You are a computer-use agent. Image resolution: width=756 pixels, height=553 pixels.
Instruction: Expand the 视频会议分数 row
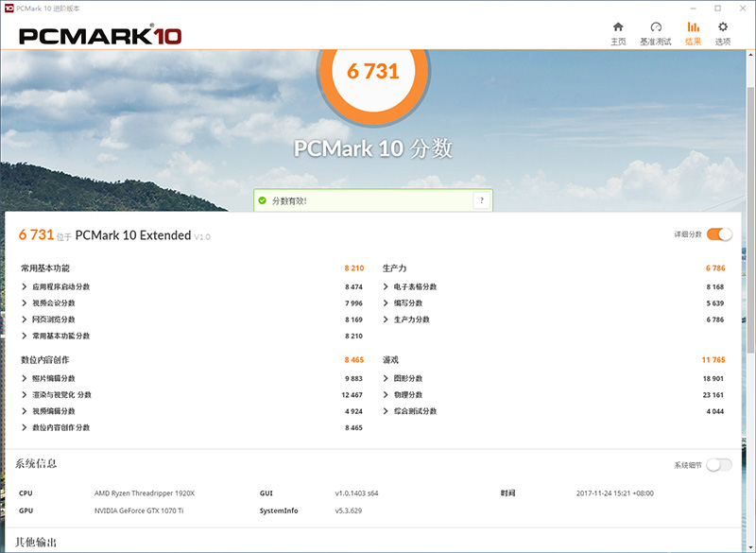click(x=25, y=302)
